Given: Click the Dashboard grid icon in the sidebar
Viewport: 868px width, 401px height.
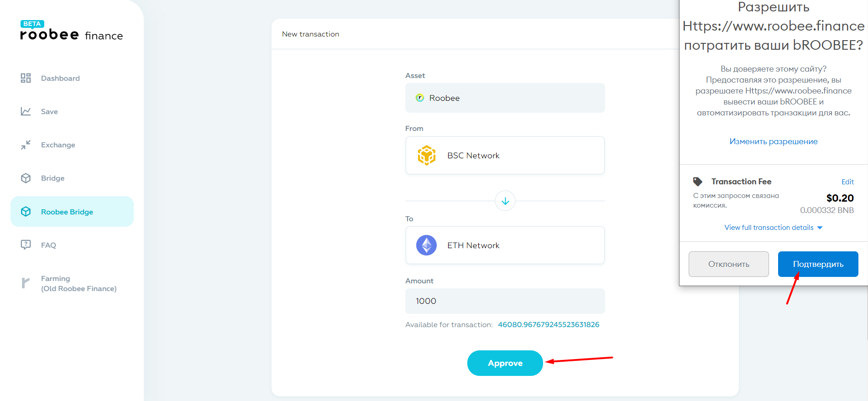Looking at the screenshot, I should click(26, 78).
